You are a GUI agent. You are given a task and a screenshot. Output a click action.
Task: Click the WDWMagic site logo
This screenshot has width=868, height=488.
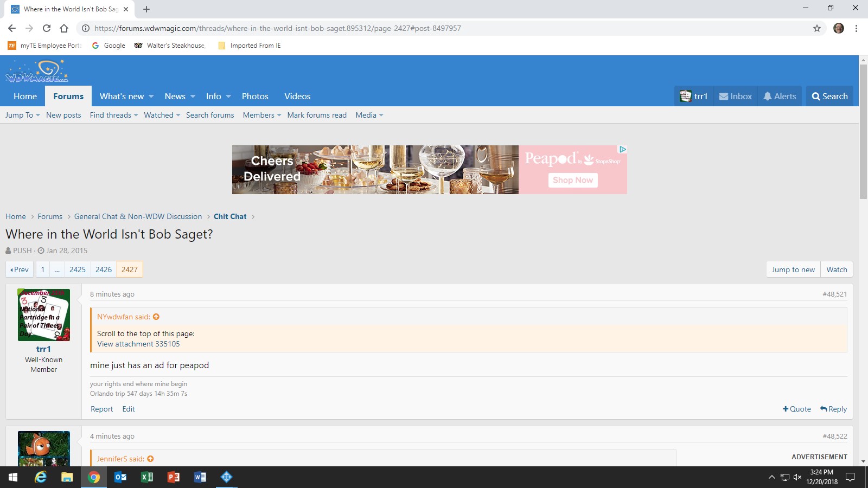pyautogui.click(x=37, y=71)
